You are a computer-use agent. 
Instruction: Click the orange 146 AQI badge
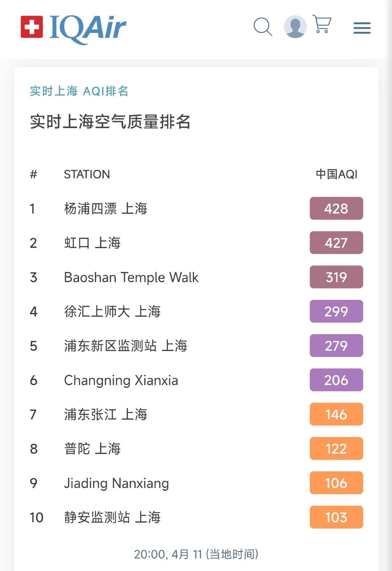tap(336, 414)
